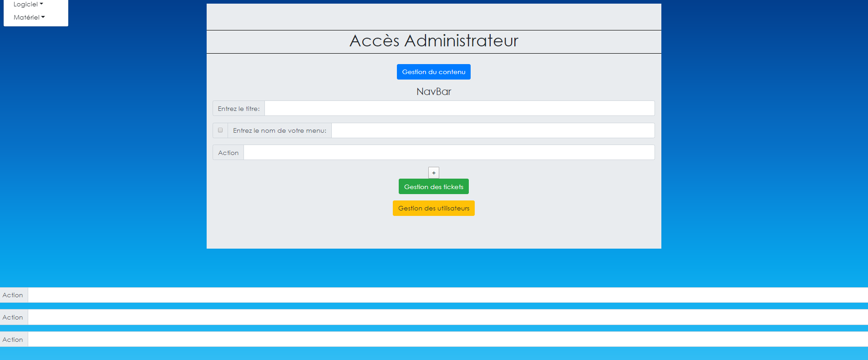Open Gestion des tickets
The height and width of the screenshot is (360, 868).
click(x=433, y=187)
